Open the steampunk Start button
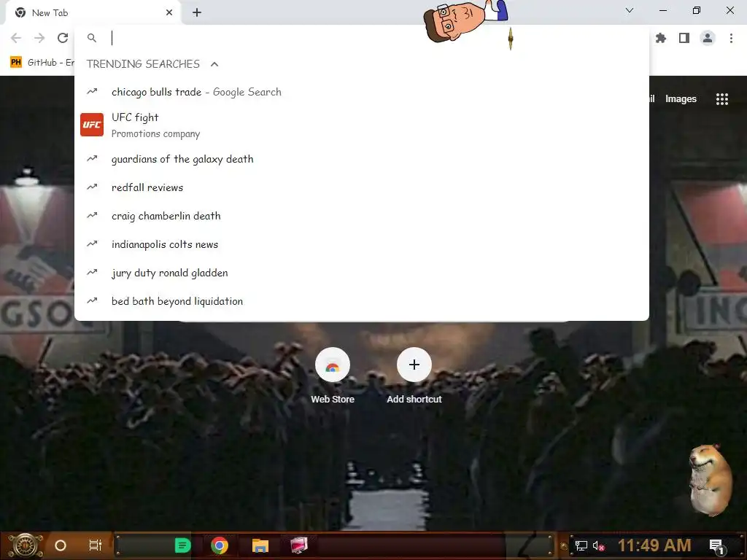 click(x=26, y=545)
